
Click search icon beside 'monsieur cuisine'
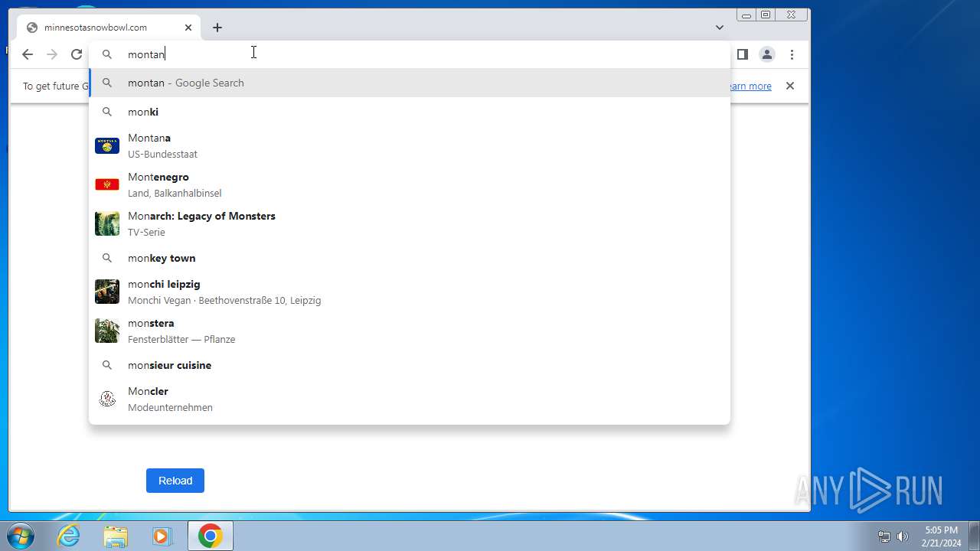[107, 365]
